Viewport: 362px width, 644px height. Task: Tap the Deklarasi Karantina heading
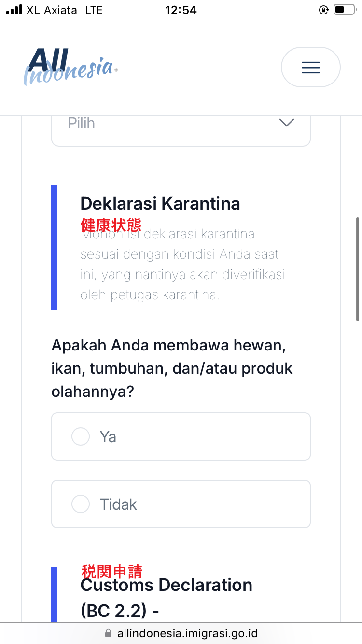(160, 203)
